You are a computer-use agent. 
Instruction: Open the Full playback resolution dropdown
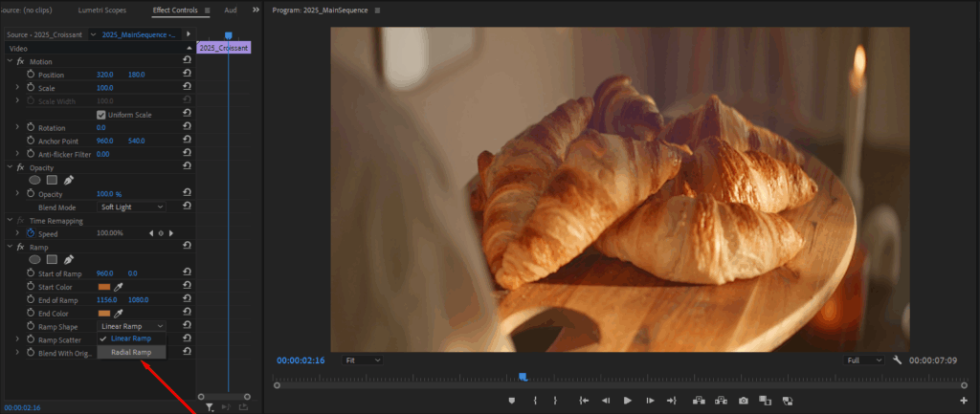click(864, 360)
